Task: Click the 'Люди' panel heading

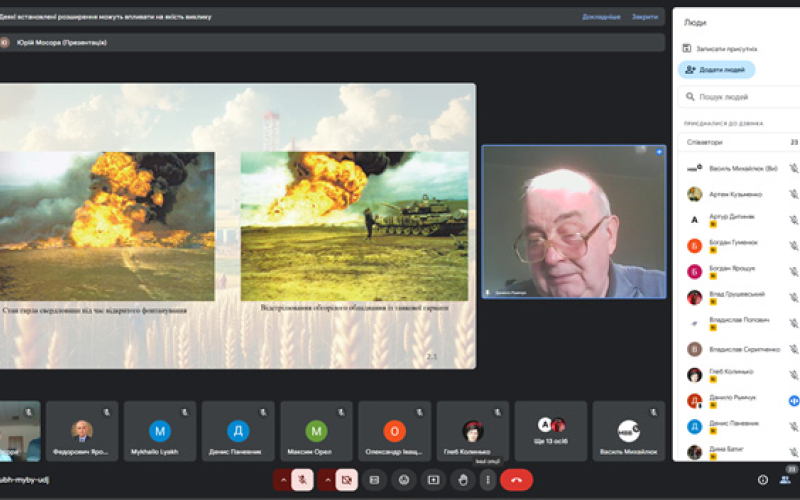Action: (x=695, y=22)
